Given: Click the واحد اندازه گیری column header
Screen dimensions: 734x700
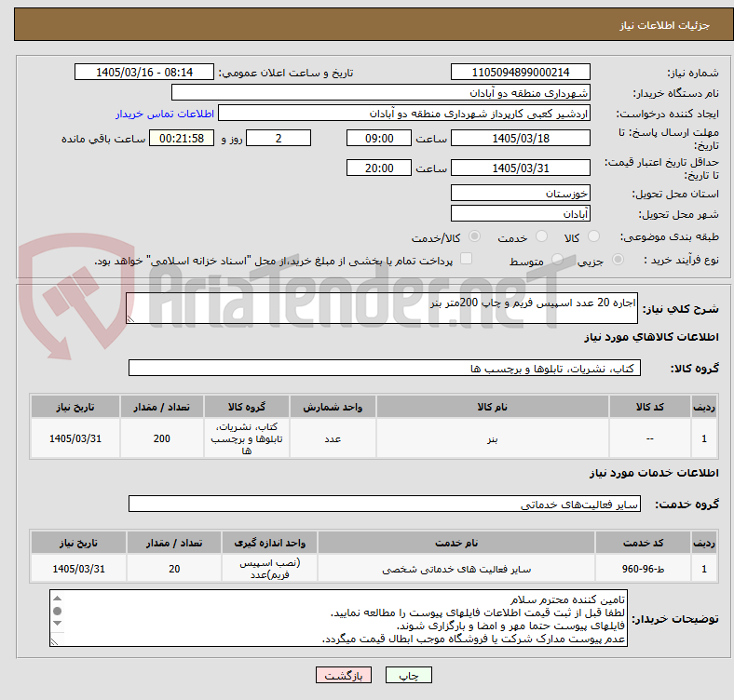Looking at the screenshot, I should (x=269, y=543).
